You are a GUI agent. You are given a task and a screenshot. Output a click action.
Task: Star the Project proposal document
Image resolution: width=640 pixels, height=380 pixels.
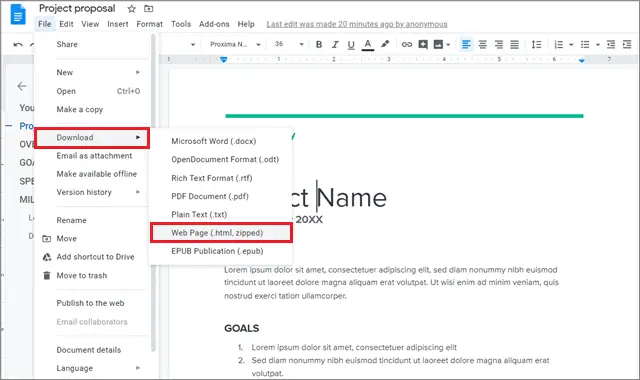[x=131, y=9]
